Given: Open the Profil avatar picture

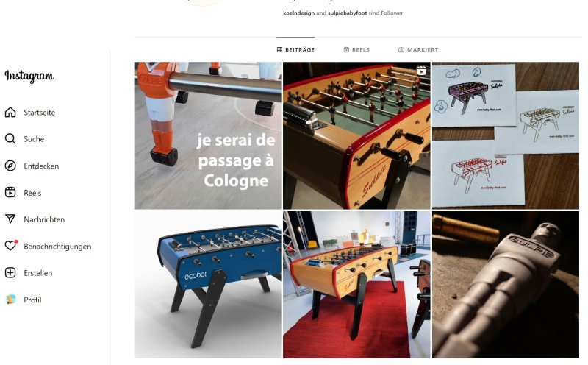Looking at the screenshot, I should click(x=10, y=300).
